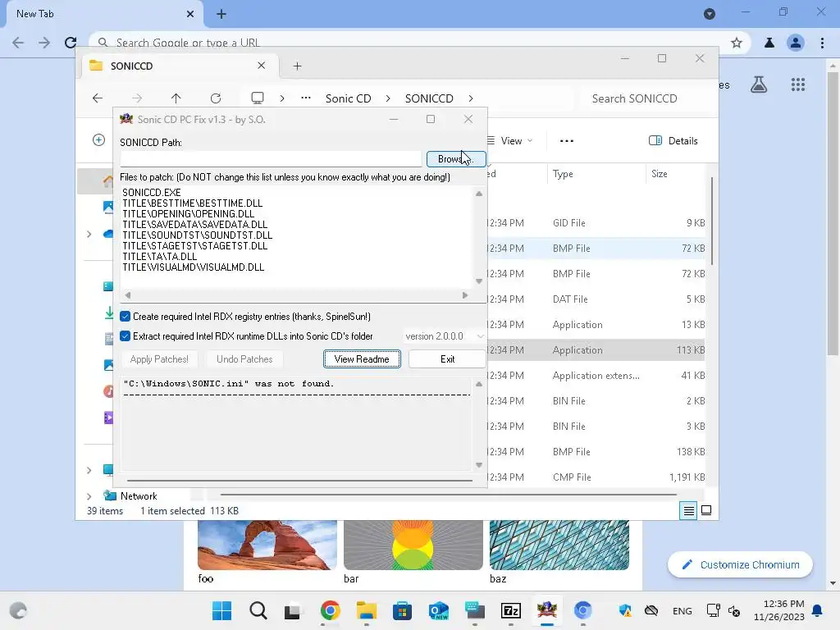
Task: Open See more ellipsis in Explorer toolbar
Action: tap(566, 141)
